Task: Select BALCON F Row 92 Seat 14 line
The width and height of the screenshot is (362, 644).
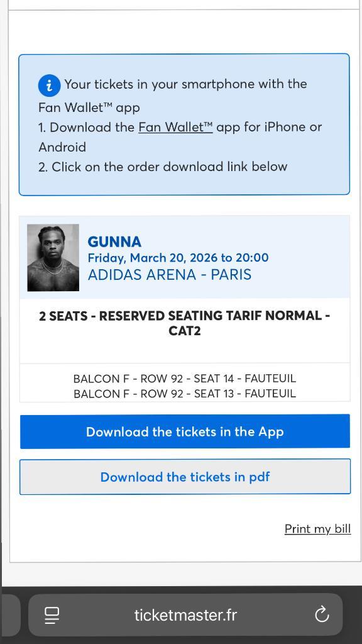Action: click(x=185, y=378)
